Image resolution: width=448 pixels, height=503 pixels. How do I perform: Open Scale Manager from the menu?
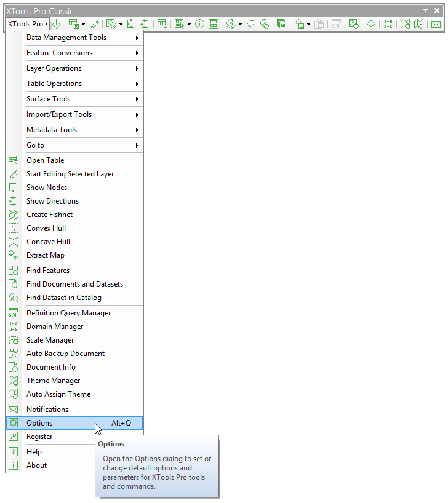(74, 340)
